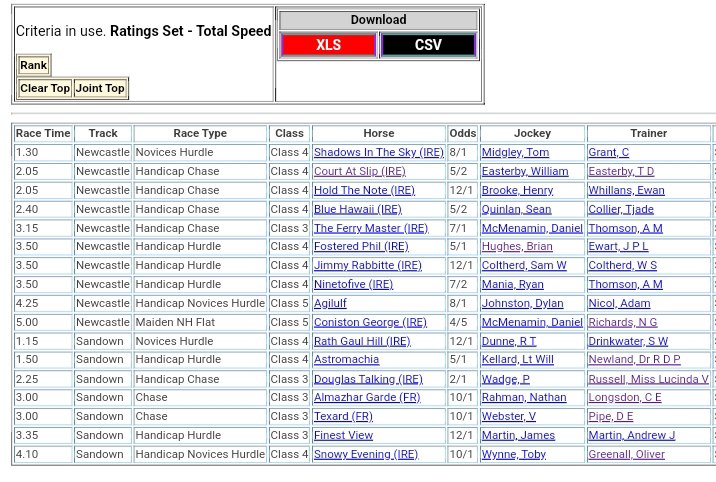The width and height of the screenshot is (716, 482).
Task: Click the Clear Top button
Action: coord(45,88)
